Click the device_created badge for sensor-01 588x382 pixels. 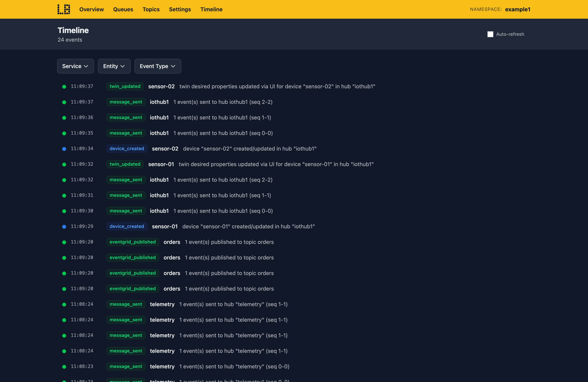click(x=127, y=226)
